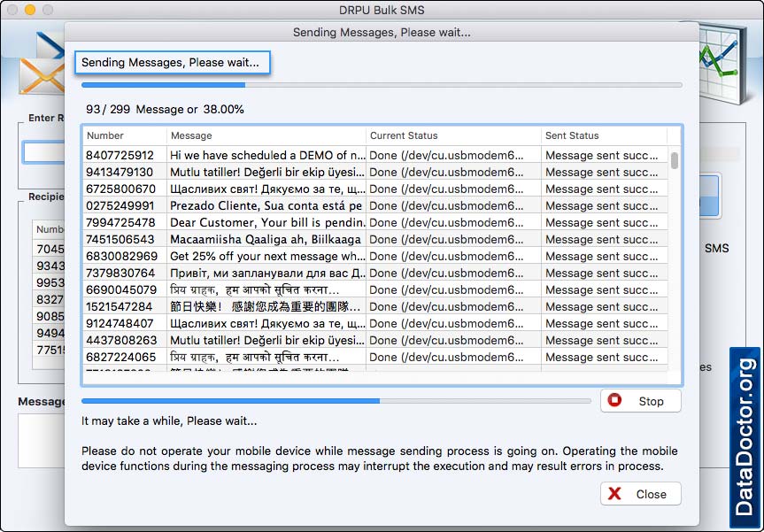Image resolution: width=764 pixels, height=532 pixels.
Task: Click message 'Hi we have scheduled a DEMO'
Action: pos(267,156)
